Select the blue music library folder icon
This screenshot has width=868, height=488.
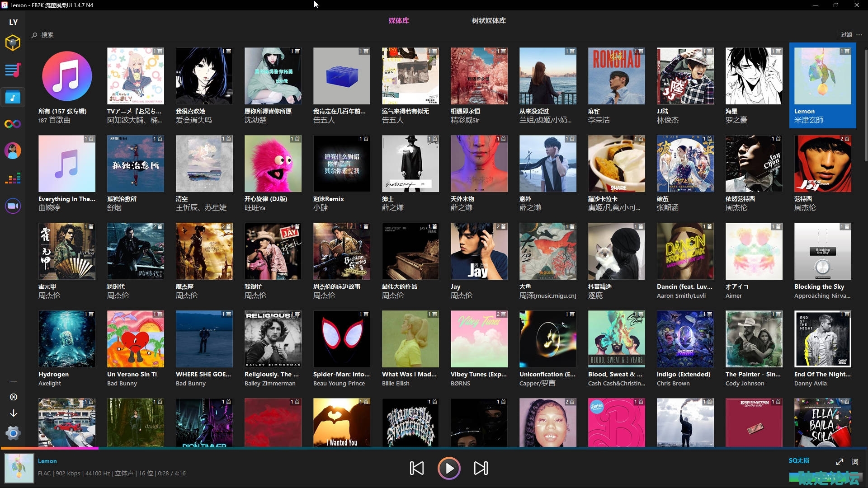(x=13, y=97)
